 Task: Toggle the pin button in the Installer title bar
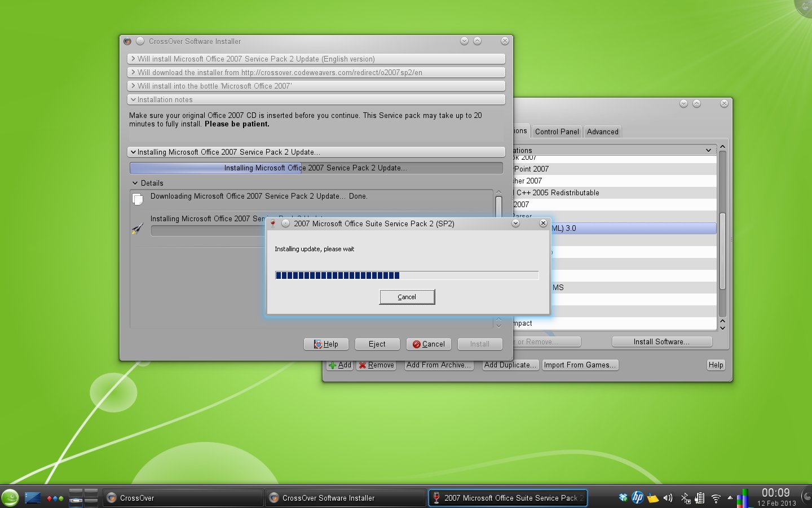click(x=140, y=41)
